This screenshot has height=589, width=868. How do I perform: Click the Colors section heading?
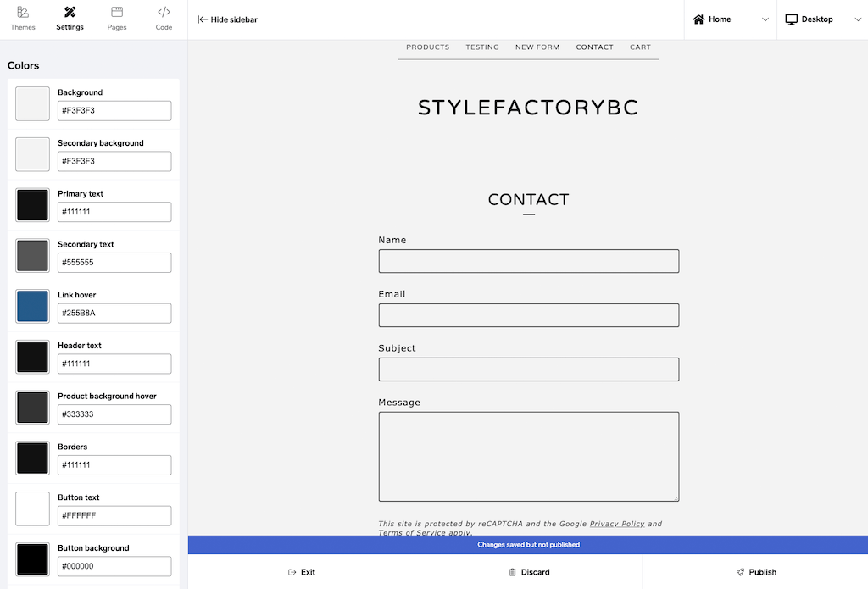point(23,65)
